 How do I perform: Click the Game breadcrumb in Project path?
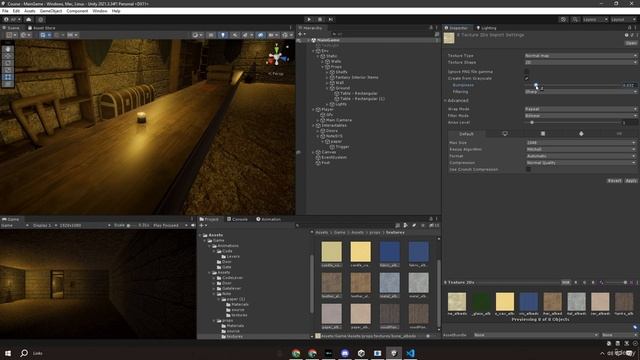pyautogui.click(x=340, y=232)
